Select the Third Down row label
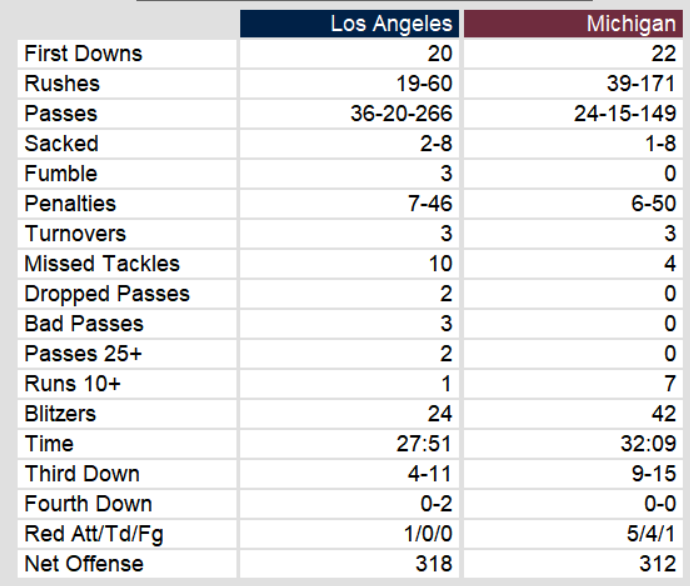Image resolution: width=690 pixels, height=586 pixels. point(82,474)
